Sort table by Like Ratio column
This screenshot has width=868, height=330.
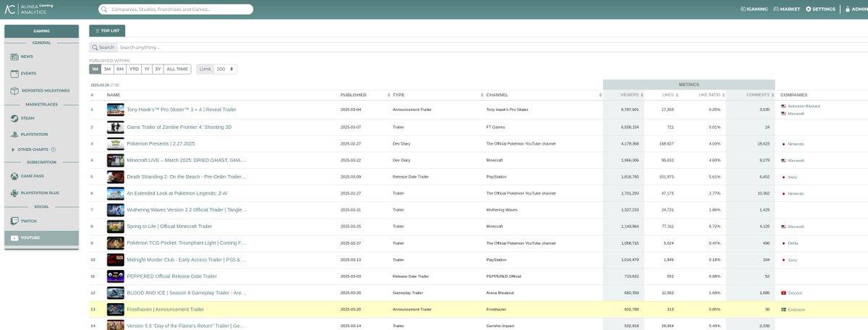723,95
